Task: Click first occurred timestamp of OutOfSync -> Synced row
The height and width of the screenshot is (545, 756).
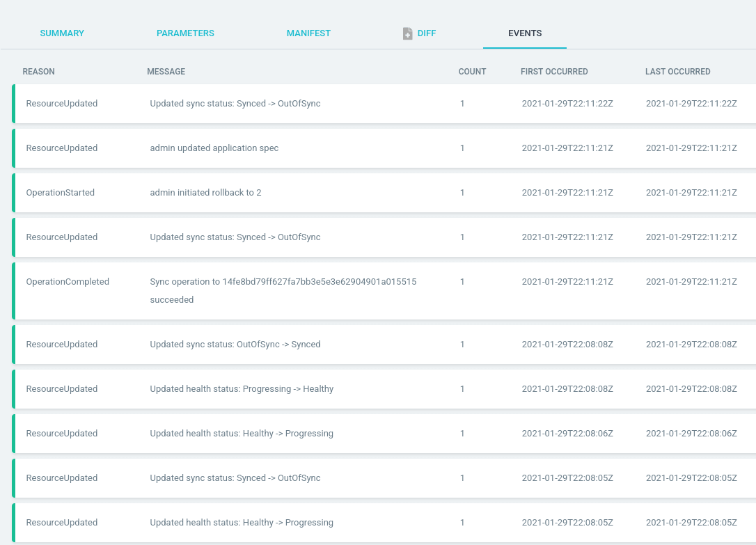Action: click(x=567, y=344)
